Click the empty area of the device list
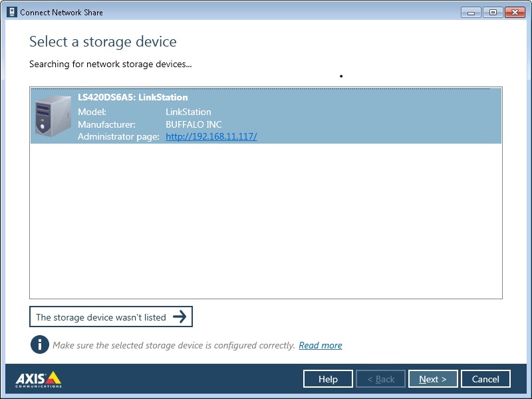Viewport: 532px width, 399px height. (x=266, y=219)
